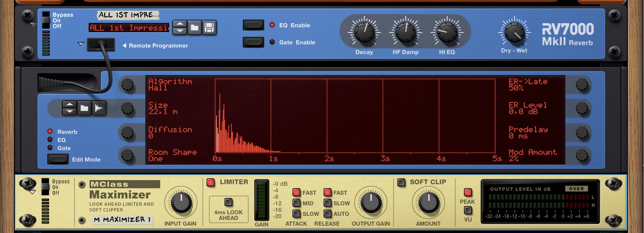Adjust the Maximizer Input Gain knob
Viewport: 644px width, 233px height.
[x=181, y=203]
